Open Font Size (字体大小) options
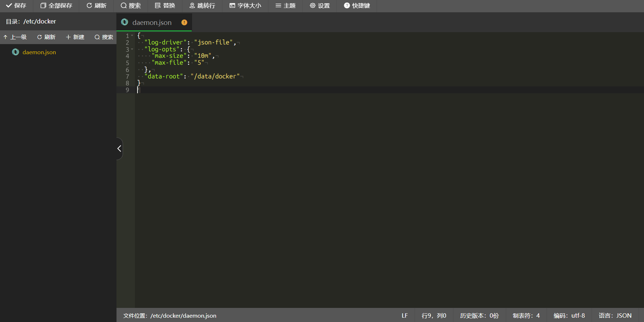This screenshot has height=322, width=644. (x=245, y=6)
